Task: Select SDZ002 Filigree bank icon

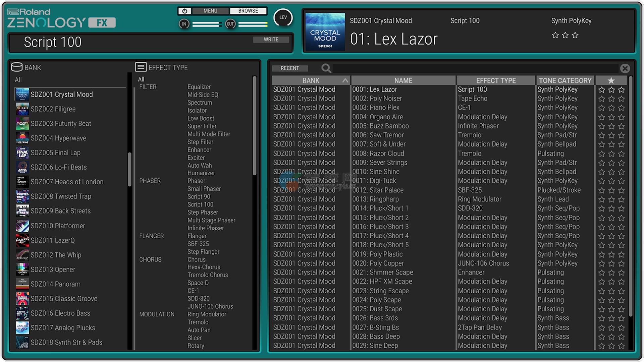Action: [x=22, y=109]
